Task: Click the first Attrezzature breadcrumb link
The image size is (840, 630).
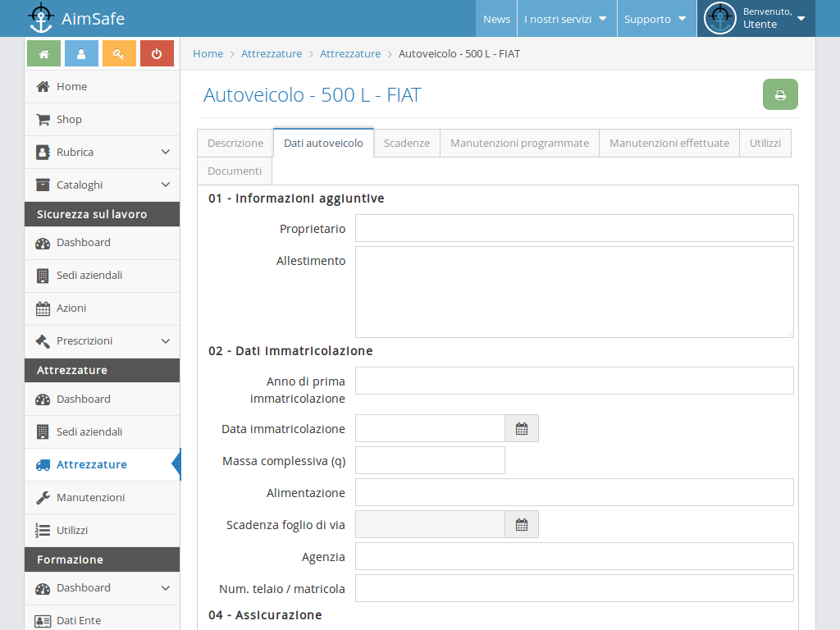Action: (x=272, y=53)
